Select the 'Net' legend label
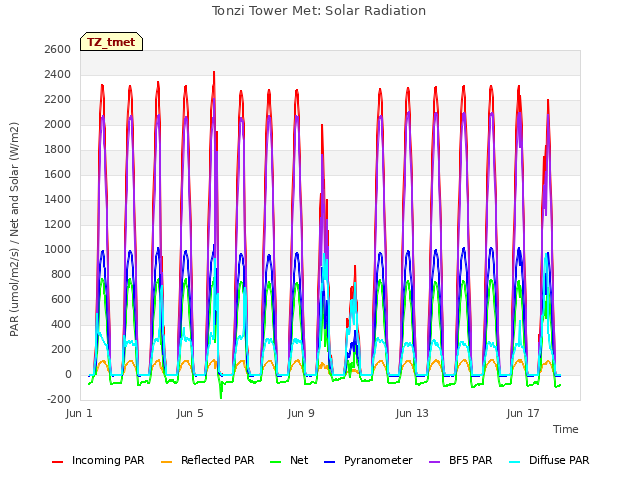 (299, 460)
